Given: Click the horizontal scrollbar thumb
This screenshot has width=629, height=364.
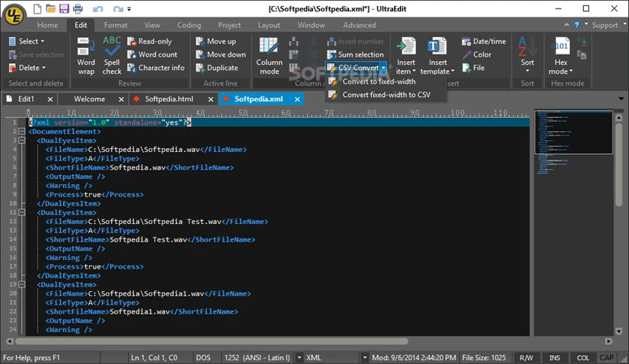Looking at the screenshot, I should coord(211,341).
